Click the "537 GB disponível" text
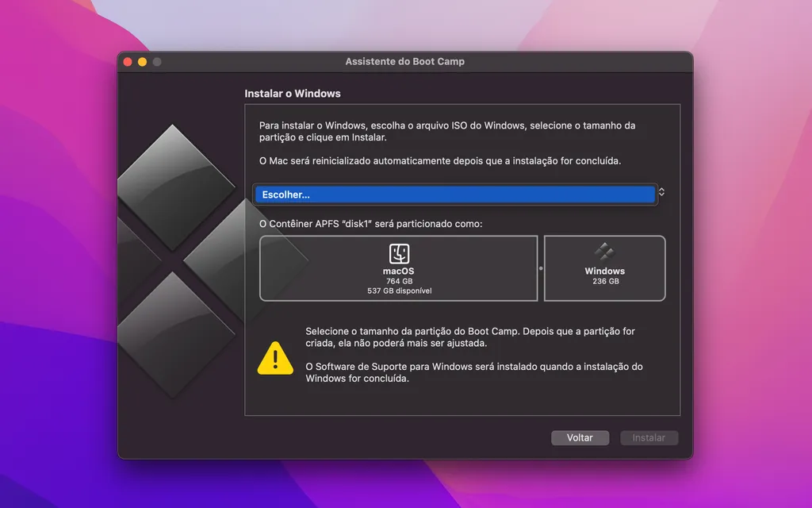812x508 pixels. [x=400, y=291]
